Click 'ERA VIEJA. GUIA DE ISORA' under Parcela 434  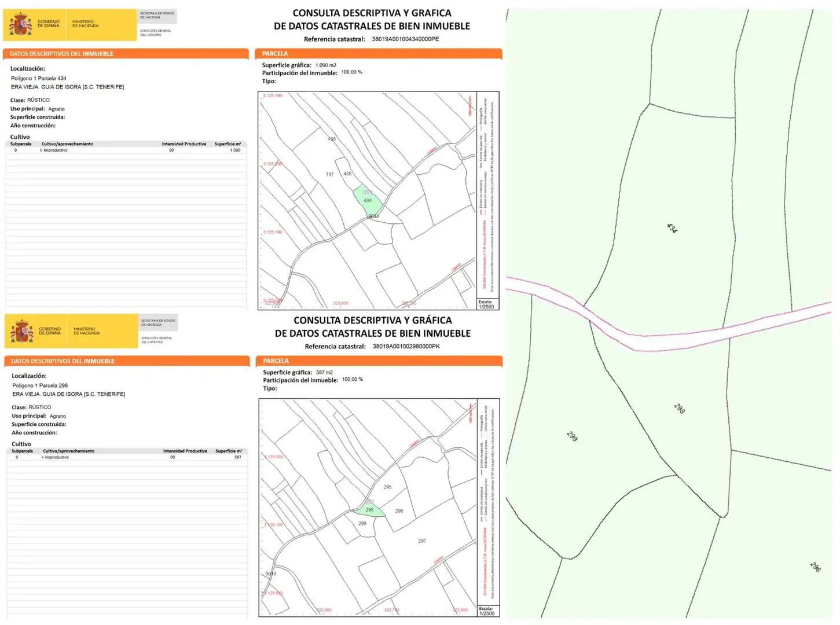point(67,87)
